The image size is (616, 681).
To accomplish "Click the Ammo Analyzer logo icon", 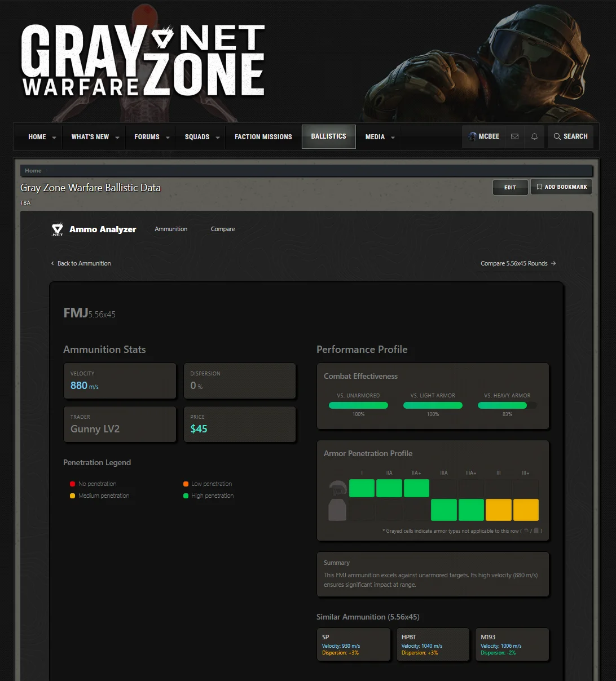I will (x=58, y=229).
